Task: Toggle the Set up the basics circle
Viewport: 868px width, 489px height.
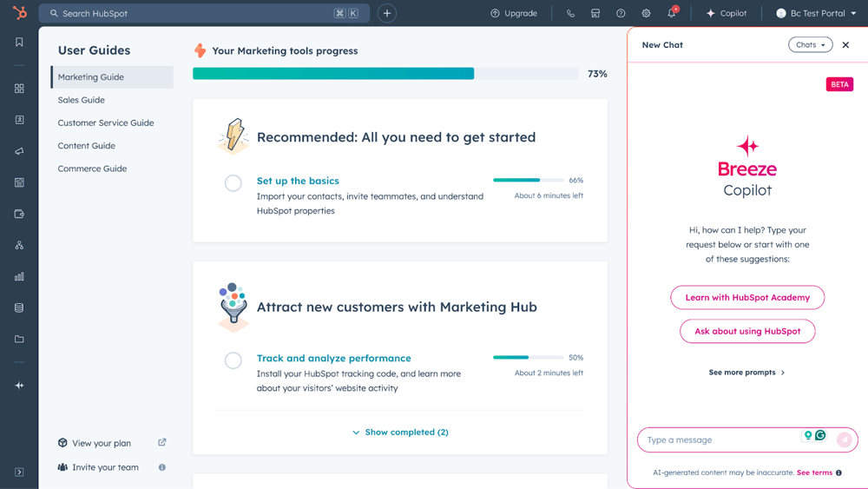Action: (233, 182)
